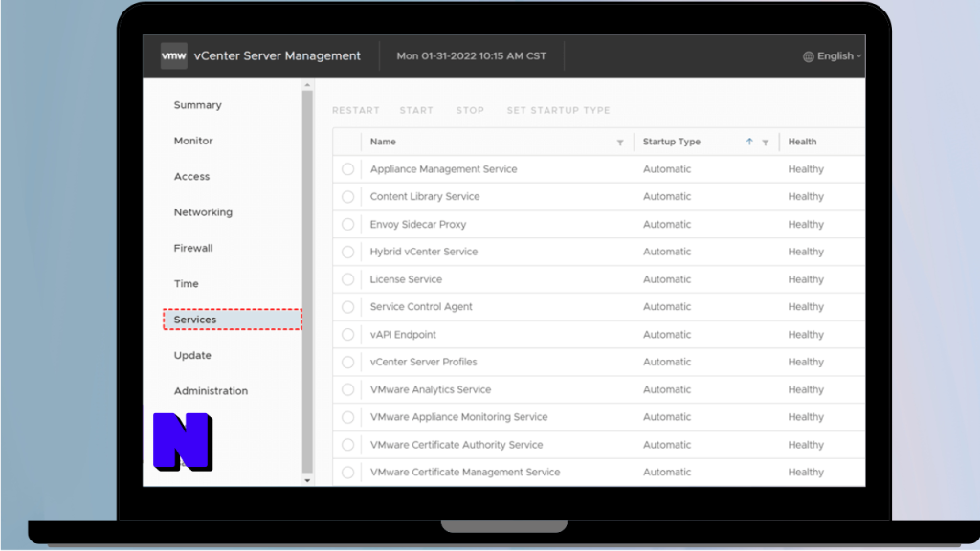Click the Health column header
The image size is (980, 551).
tap(802, 142)
